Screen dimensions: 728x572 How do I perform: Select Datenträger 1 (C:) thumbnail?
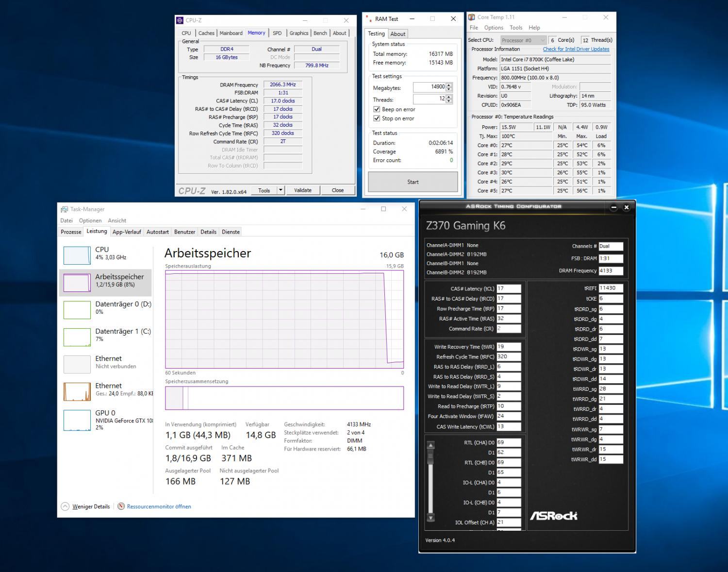(77, 337)
